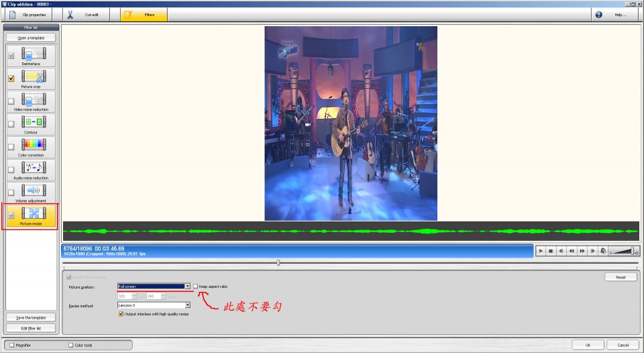This screenshot has height=353, width=644.
Task: Enable the Keep aspect ratio checkbox
Action: (196, 287)
